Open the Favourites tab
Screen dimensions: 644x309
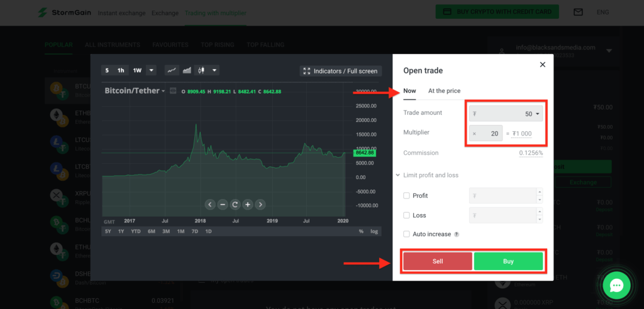click(x=170, y=45)
